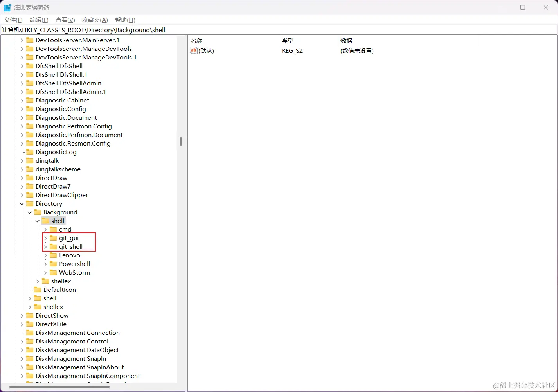Click the Directory folder icon
The width and height of the screenshot is (558, 392).
tap(30, 203)
